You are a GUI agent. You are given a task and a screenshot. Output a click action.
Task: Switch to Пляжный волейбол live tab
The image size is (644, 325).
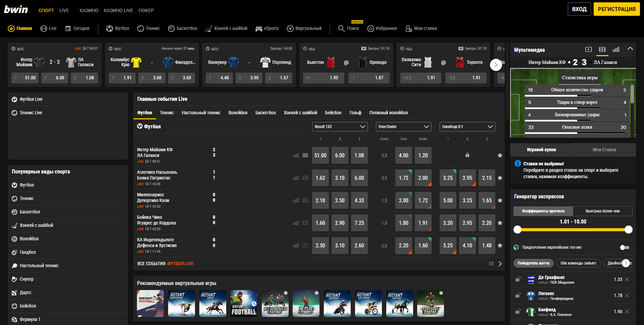[x=389, y=113]
